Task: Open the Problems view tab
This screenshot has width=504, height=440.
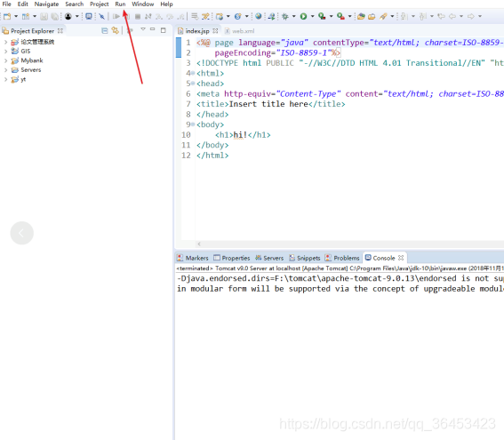Action: point(342,258)
